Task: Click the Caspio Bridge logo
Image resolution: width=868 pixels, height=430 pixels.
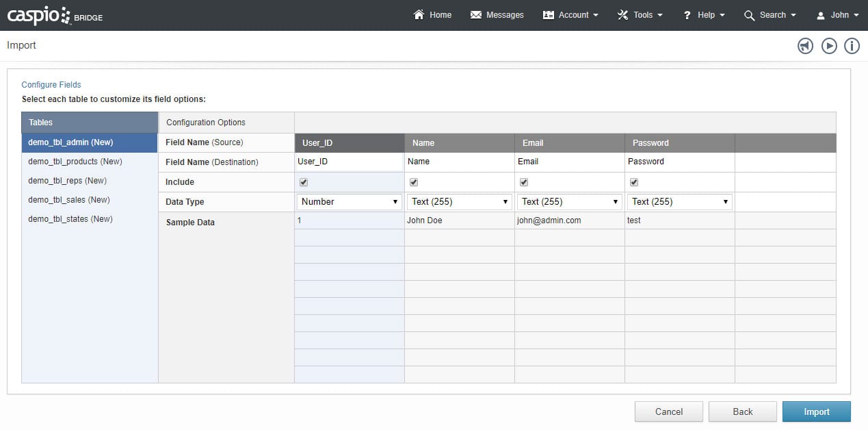Action: 55,15
